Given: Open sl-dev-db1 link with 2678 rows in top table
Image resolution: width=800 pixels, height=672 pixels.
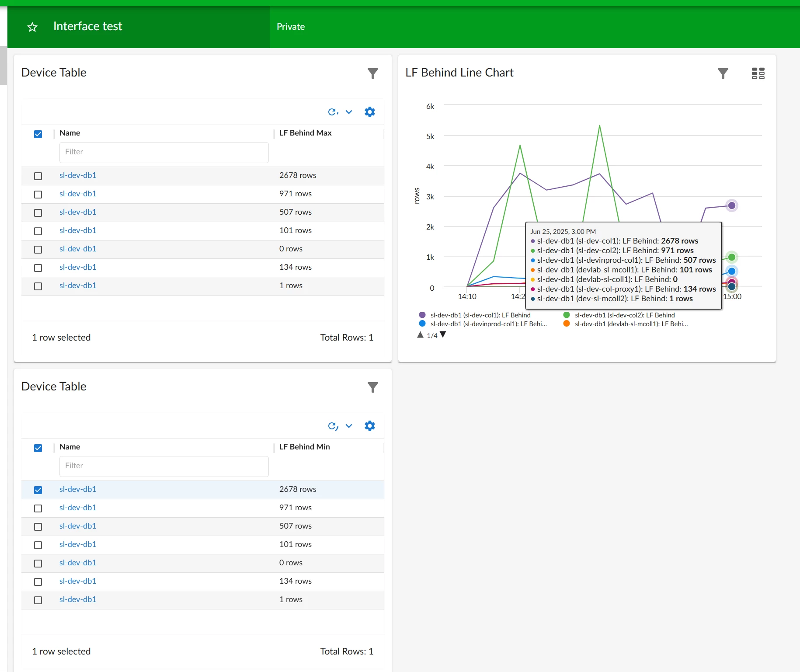Looking at the screenshot, I should (78, 175).
